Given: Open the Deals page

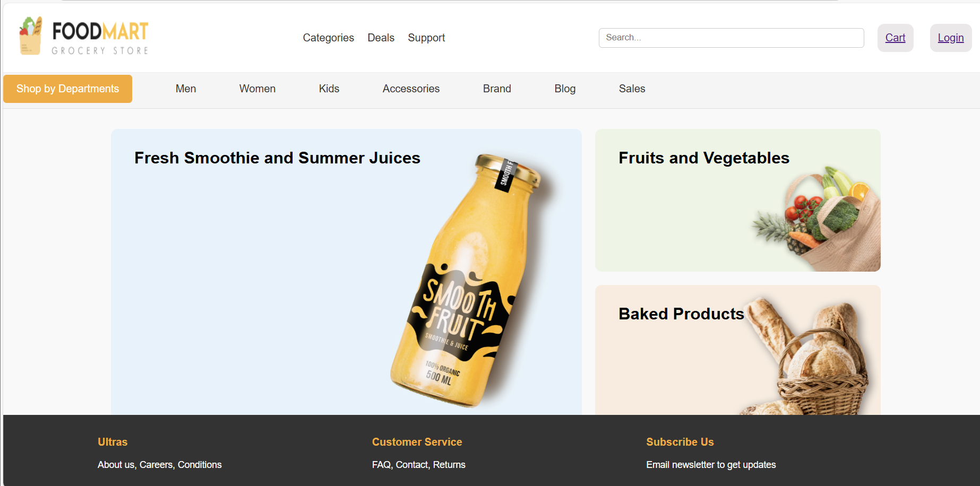Looking at the screenshot, I should coord(381,38).
